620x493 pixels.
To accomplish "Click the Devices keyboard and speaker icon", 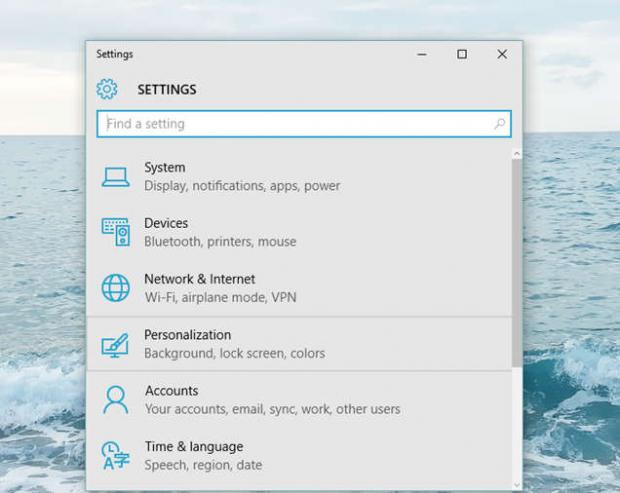I will pyautogui.click(x=116, y=232).
